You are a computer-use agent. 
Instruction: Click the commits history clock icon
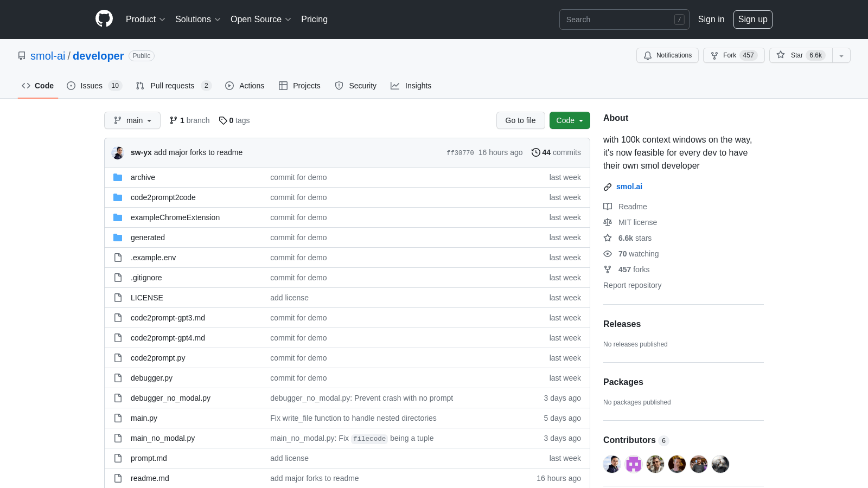(x=535, y=152)
